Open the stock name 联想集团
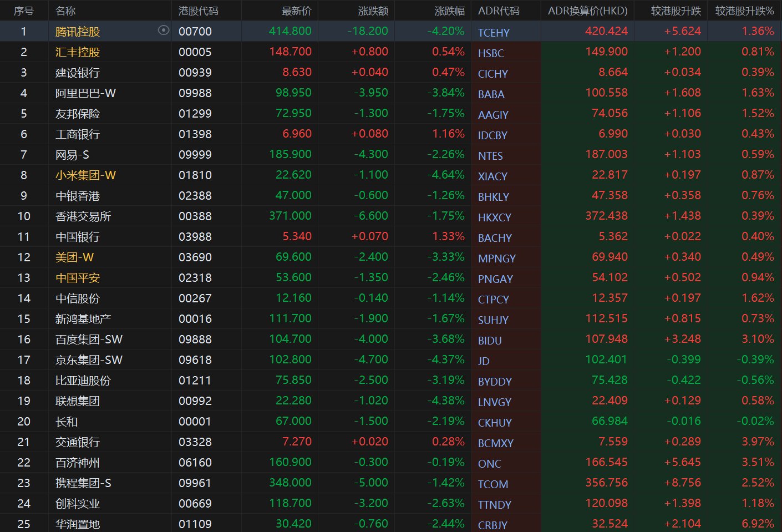The image size is (782, 532). (x=78, y=401)
